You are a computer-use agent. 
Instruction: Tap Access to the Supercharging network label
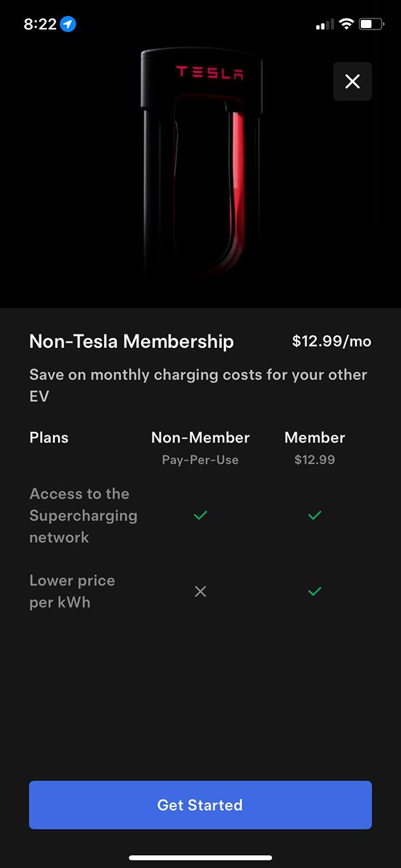[x=83, y=515]
